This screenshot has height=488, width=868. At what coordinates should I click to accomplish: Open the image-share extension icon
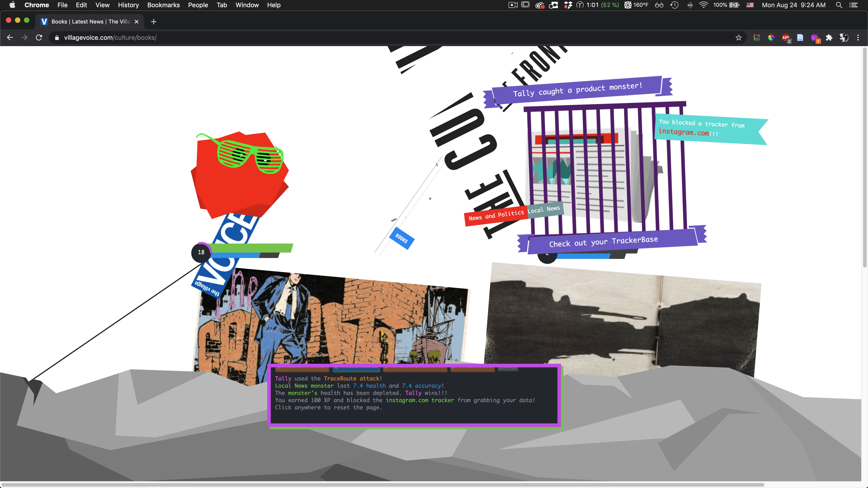[757, 37]
